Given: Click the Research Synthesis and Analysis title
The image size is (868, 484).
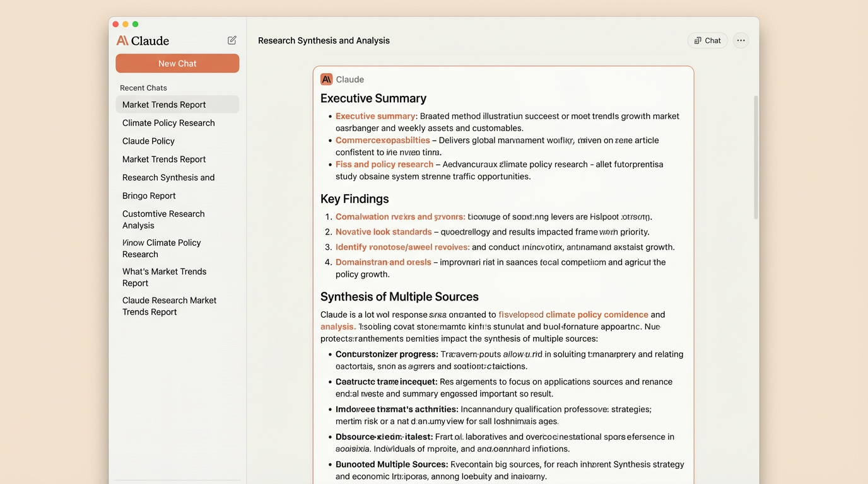Looking at the screenshot, I should pyautogui.click(x=324, y=40).
